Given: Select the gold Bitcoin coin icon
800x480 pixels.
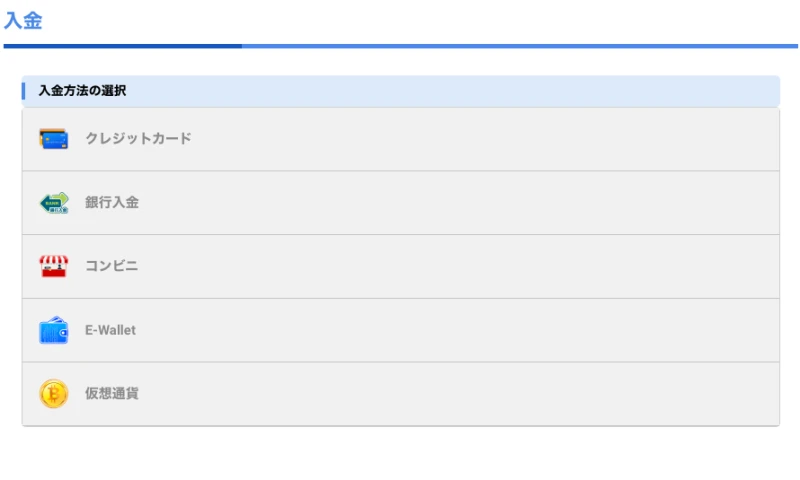Looking at the screenshot, I should tap(54, 394).
